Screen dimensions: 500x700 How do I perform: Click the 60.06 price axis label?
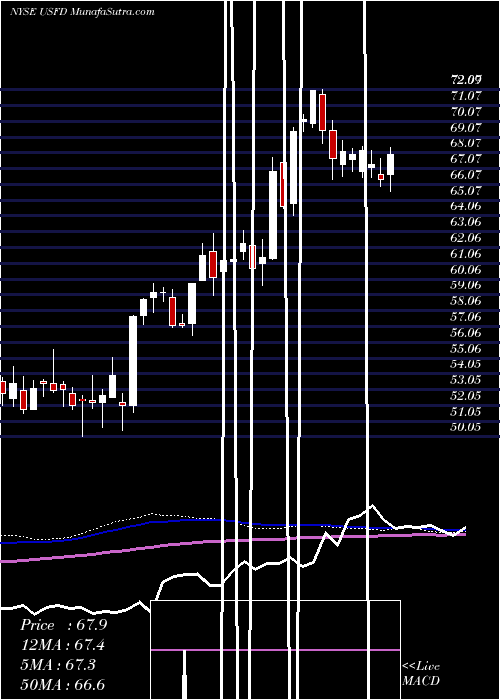pos(466,270)
